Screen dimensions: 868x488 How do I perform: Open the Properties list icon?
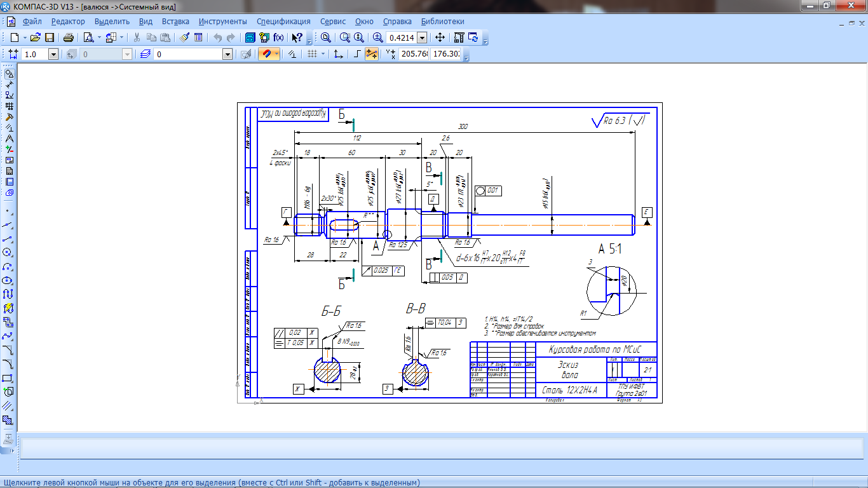click(198, 37)
